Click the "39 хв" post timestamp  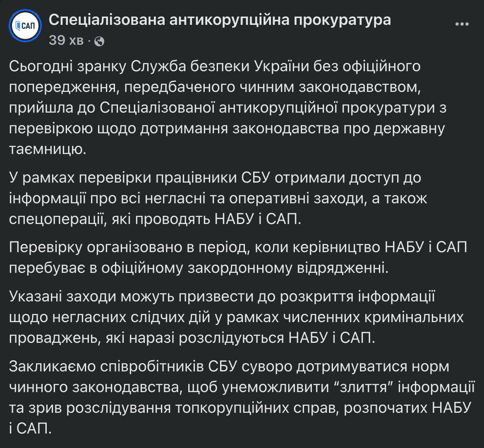[x=66, y=41]
